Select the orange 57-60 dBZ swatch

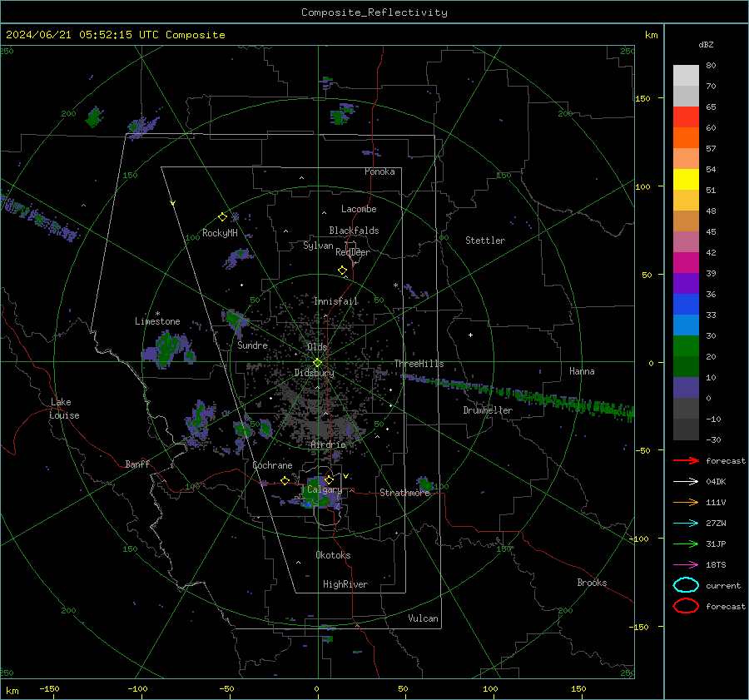click(x=686, y=138)
